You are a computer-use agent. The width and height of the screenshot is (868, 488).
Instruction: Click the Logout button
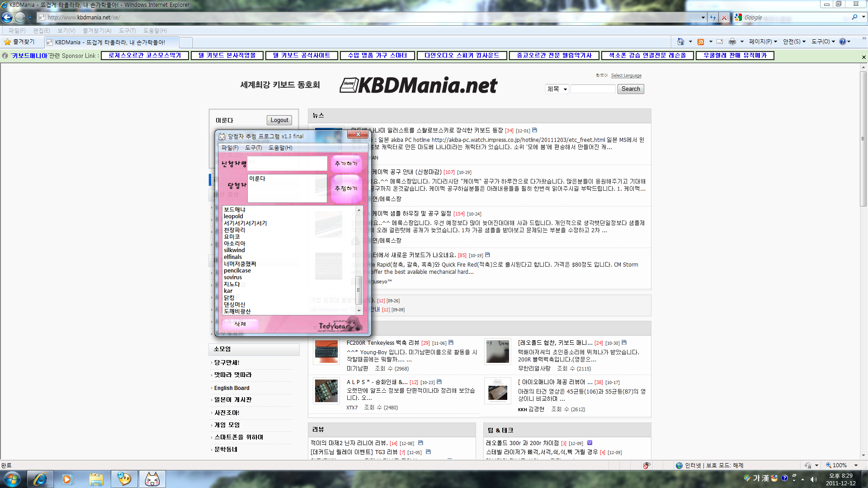(279, 120)
